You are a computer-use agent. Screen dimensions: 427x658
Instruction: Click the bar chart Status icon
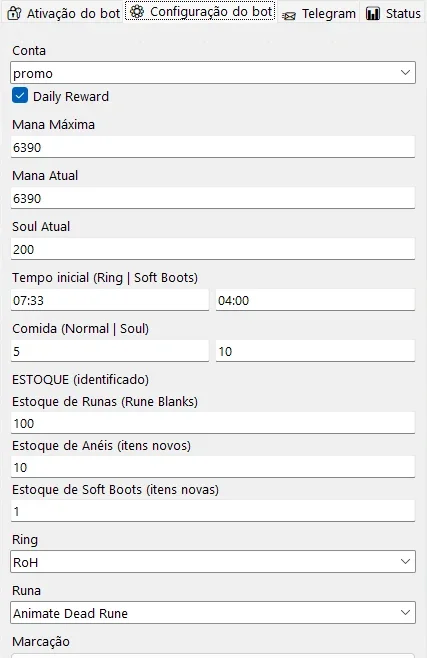[372, 13]
